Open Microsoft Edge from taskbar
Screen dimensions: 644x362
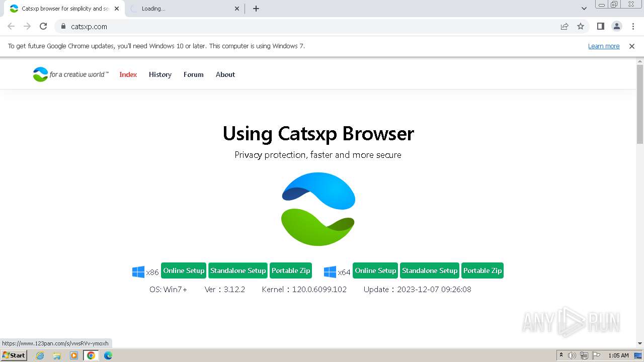108,355
